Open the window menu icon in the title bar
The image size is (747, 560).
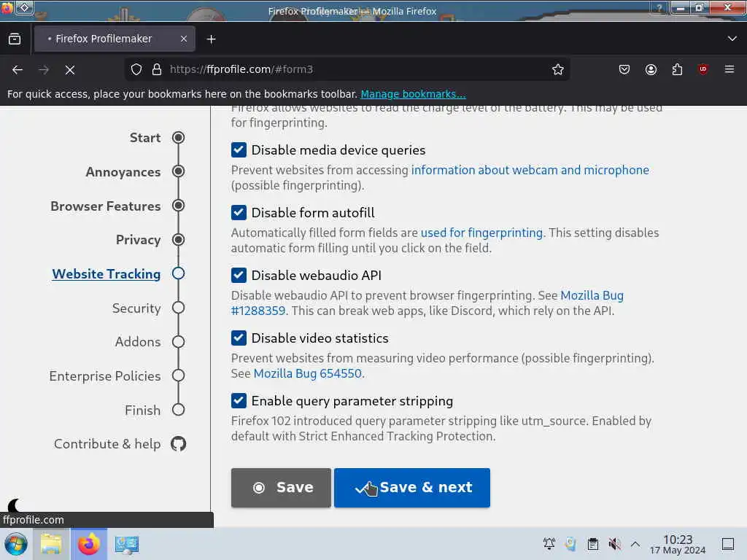coord(7,7)
